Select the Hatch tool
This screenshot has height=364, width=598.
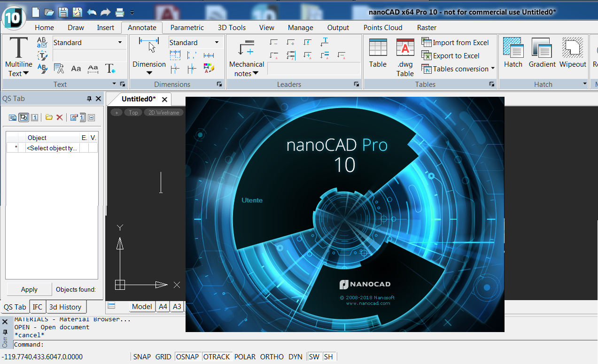click(x=513, y=53)
